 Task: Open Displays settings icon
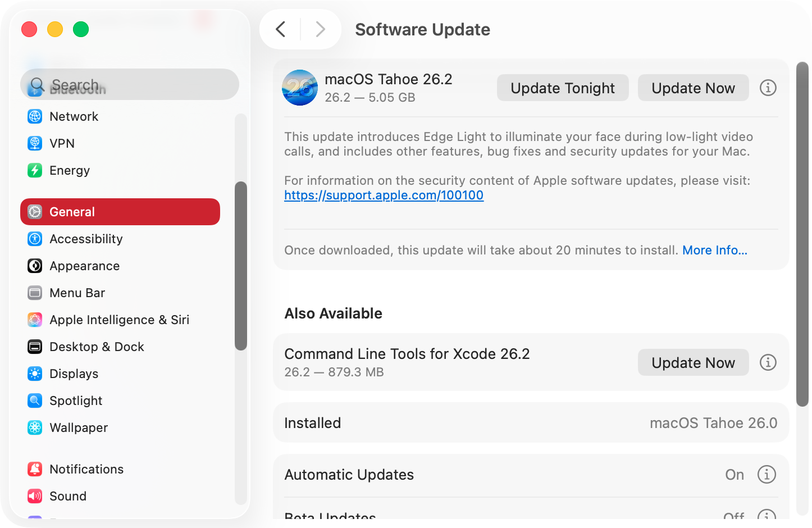pyautogui.click(x=35, y=374)
